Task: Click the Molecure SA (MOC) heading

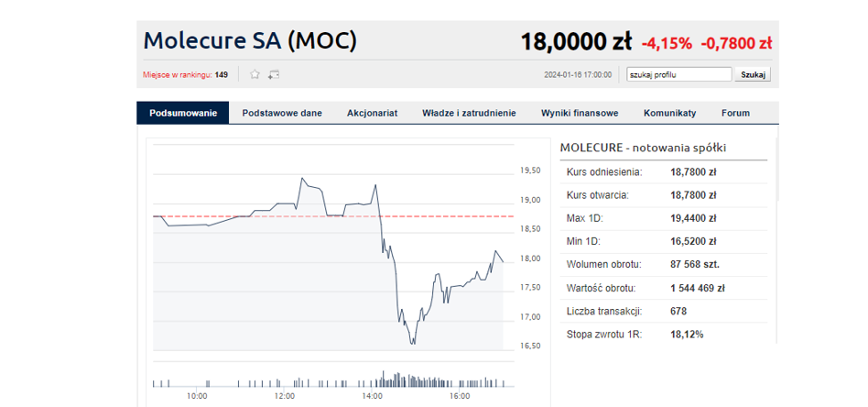Action: click(x=250, y=41)
